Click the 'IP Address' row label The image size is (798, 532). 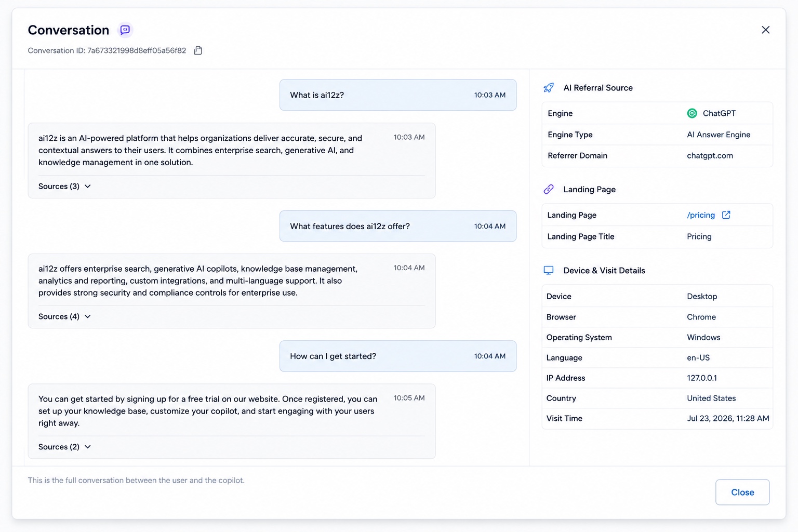(x=565, y=378)
